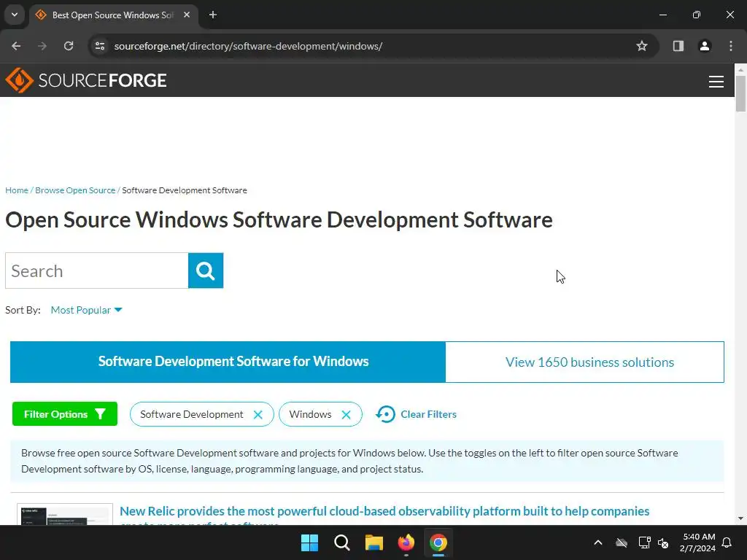Image resolution: width=747 pixels, height=560 pixels.
Task: Remove the Software Development filter
Action: coord(258,415)
